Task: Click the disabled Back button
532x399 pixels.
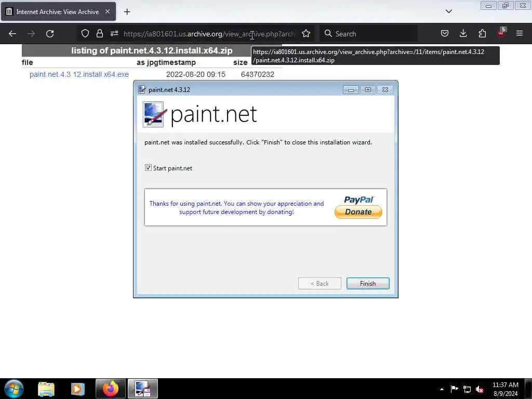Action: pyautogui.click(x=320, y=284)
